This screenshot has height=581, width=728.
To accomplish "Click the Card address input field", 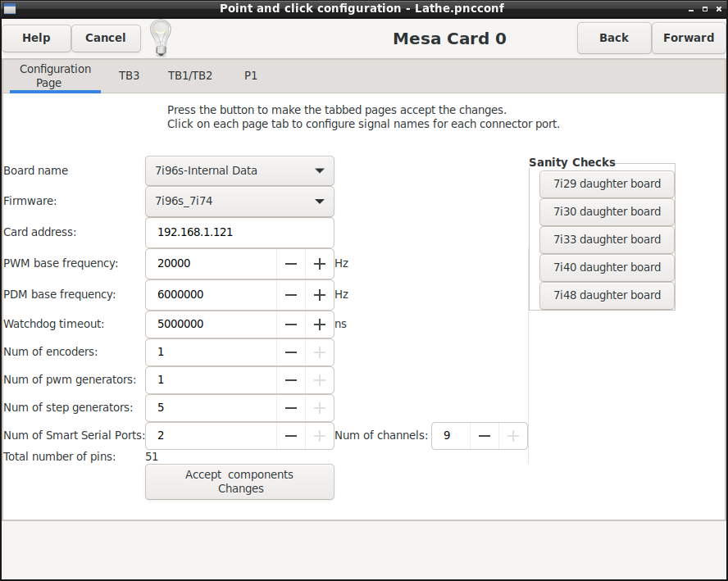I will click(239, 233).
